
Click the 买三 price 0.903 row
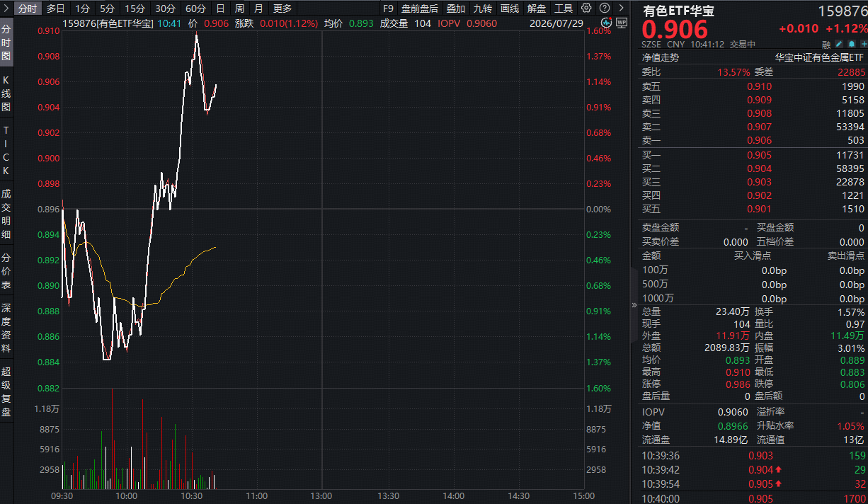[x=753, y=182]
